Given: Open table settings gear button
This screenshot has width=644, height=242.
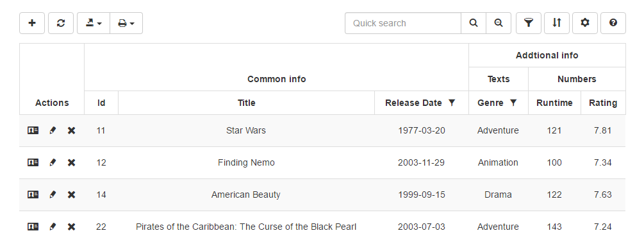Looking at the screenshot, I should point(585,23).
